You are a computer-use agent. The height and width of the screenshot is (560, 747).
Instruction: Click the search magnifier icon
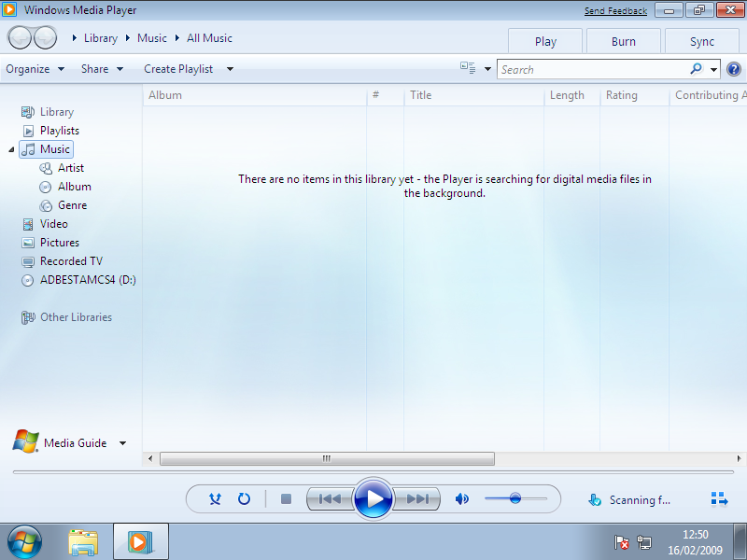pos(696,69)
